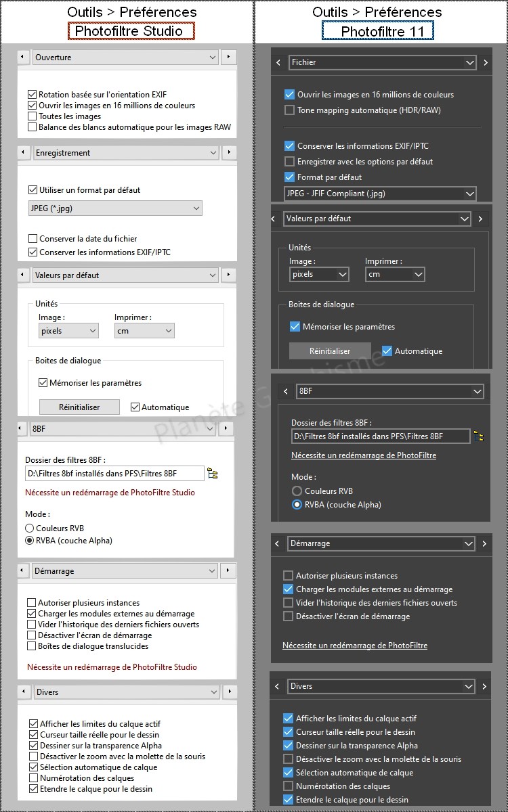This screenshot has width=508, height=812.
Task: Click 8BF folder path field in Studio
Action: [114, 474]
